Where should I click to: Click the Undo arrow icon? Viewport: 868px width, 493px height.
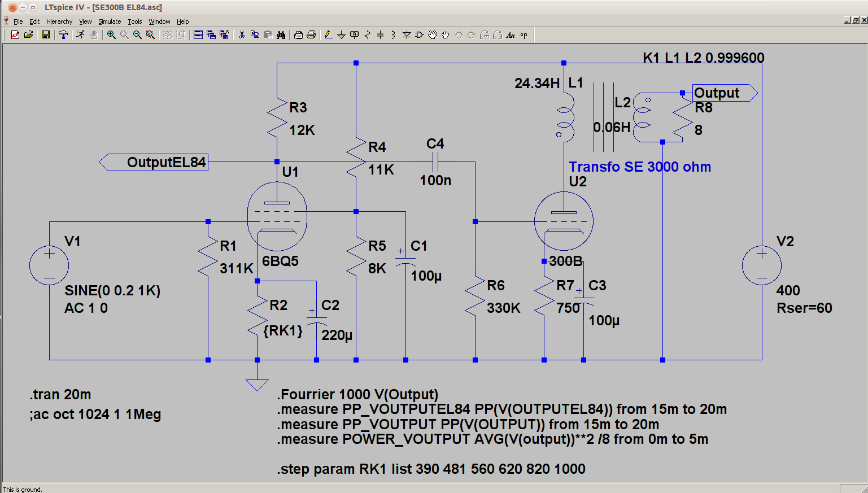point(459,35)
